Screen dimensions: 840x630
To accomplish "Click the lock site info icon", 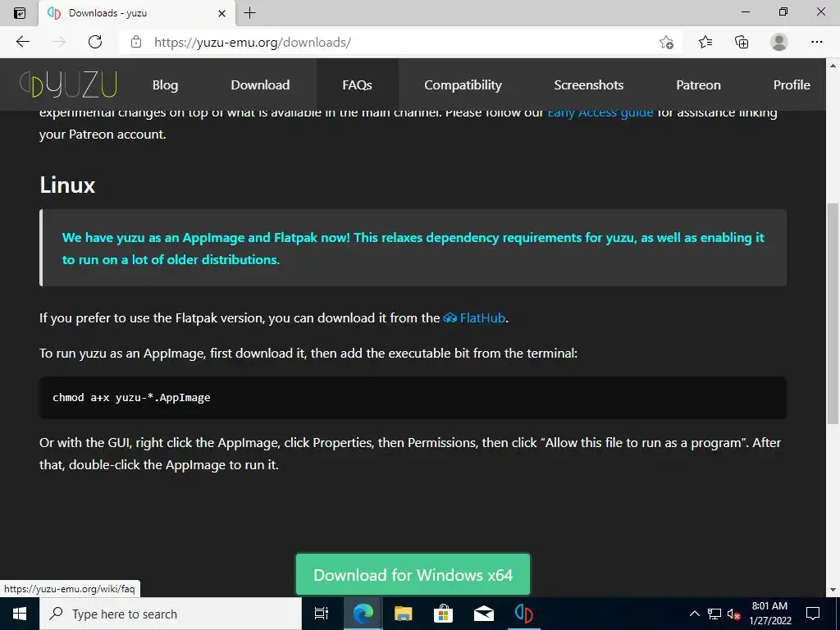I will click(x=136, y=42).
